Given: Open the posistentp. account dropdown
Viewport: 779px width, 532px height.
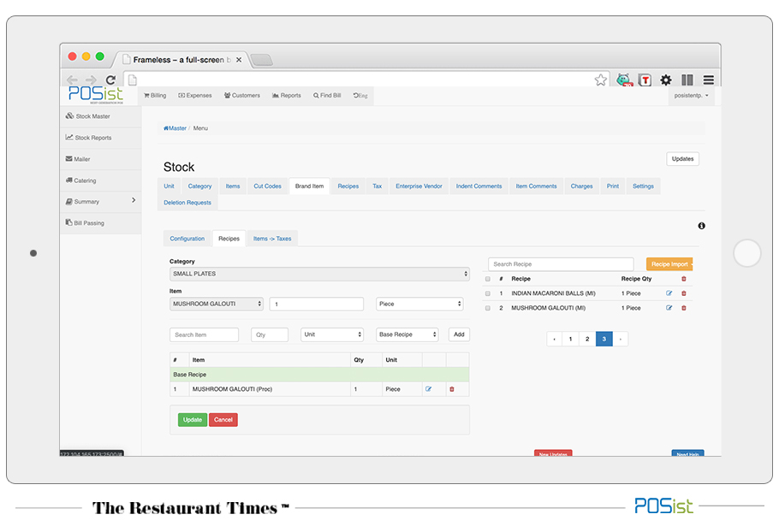Looking at the screenshot, I should [691, 95].
